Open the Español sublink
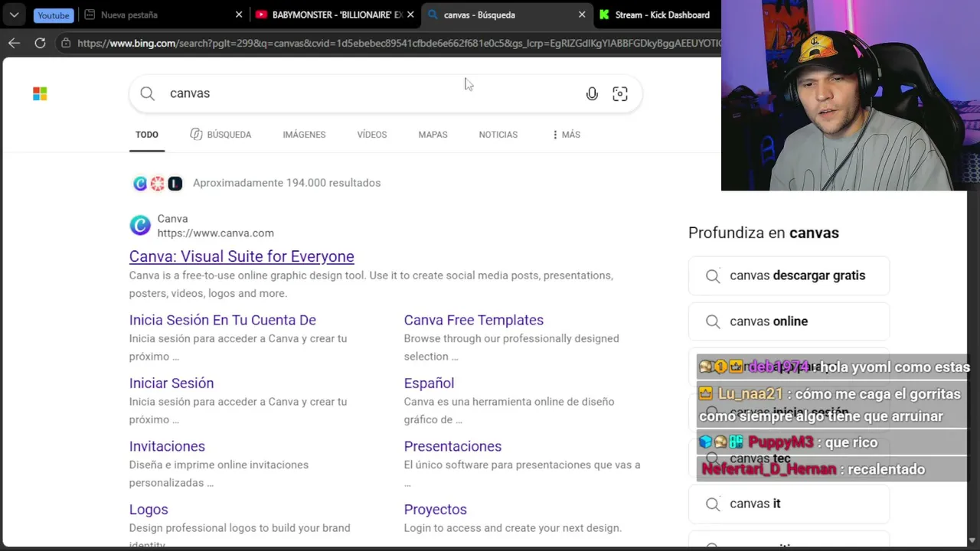 [429, 383]
